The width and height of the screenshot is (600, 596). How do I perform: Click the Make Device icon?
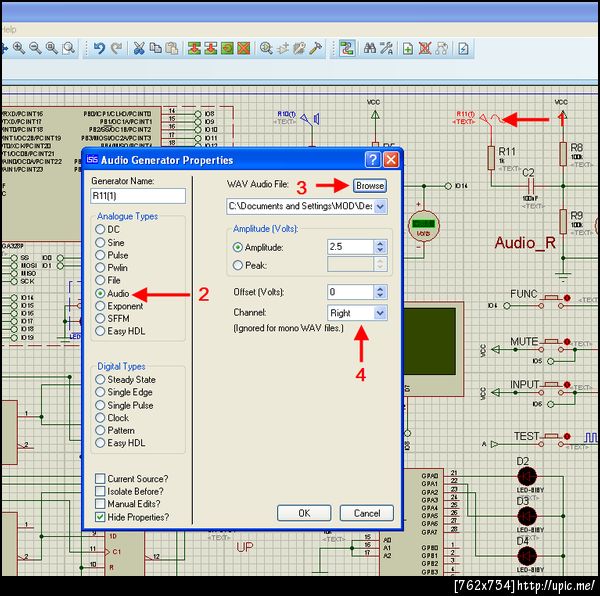[x=283, y=48]
